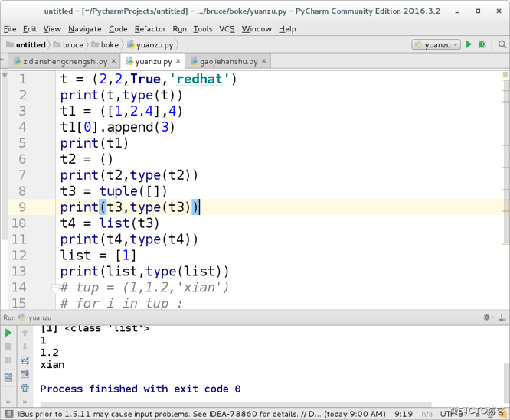Click 'Process finished with exit code 0' output
The width and height of the screenshot is (510, 420).
(x=140, y=389)
